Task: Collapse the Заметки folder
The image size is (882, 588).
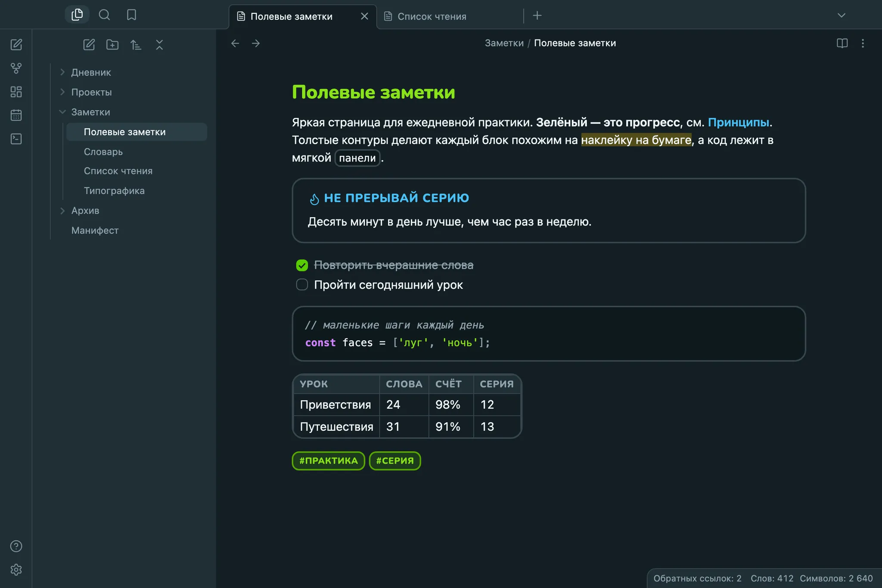Action: point(62,112)
